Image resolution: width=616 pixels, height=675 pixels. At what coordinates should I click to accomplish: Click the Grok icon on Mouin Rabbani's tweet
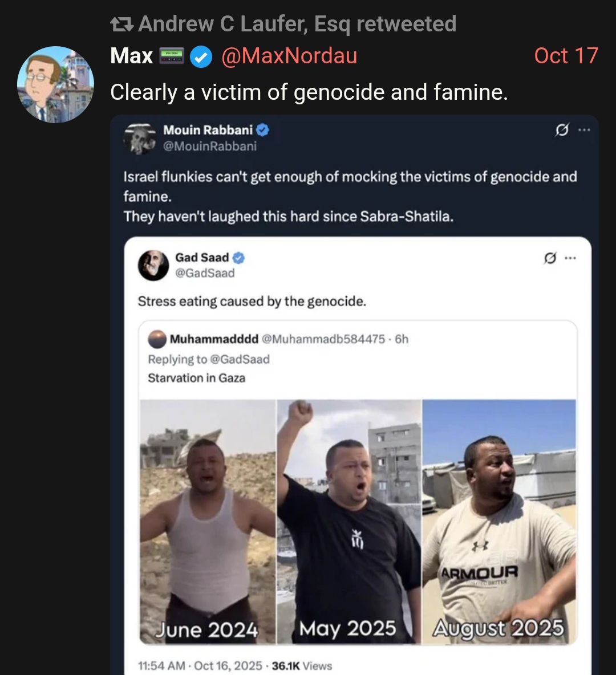[562, 131]
